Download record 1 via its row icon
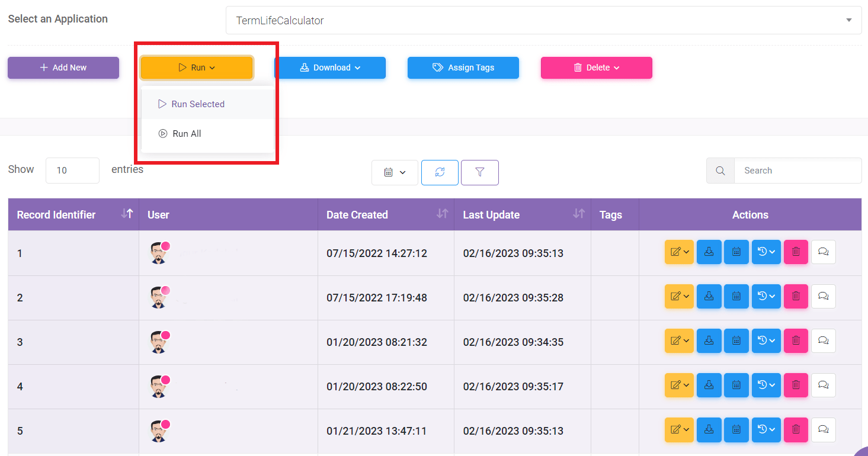The width and height of the screenshot is (868, 456). pyautogui.click(x=709, y=252)
